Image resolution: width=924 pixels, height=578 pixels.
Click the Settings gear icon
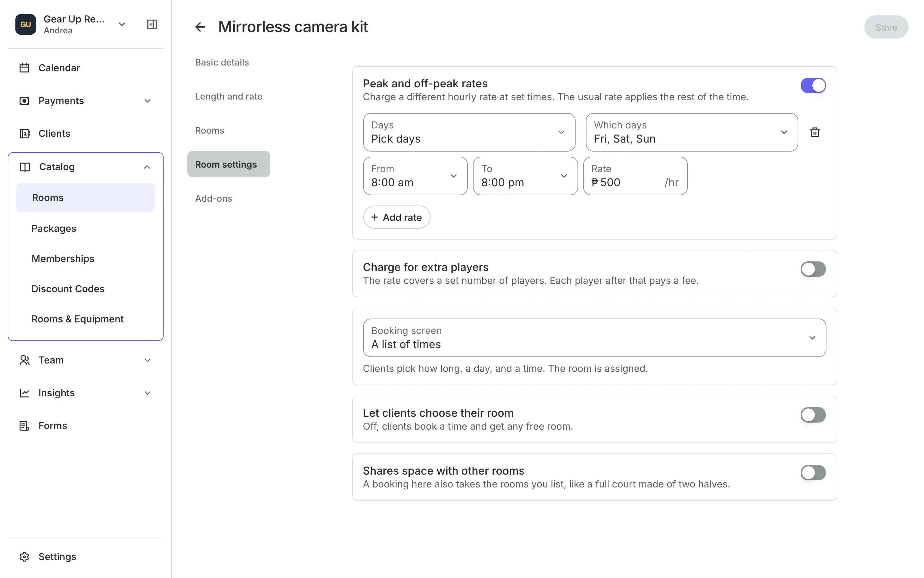coord(24,556)
